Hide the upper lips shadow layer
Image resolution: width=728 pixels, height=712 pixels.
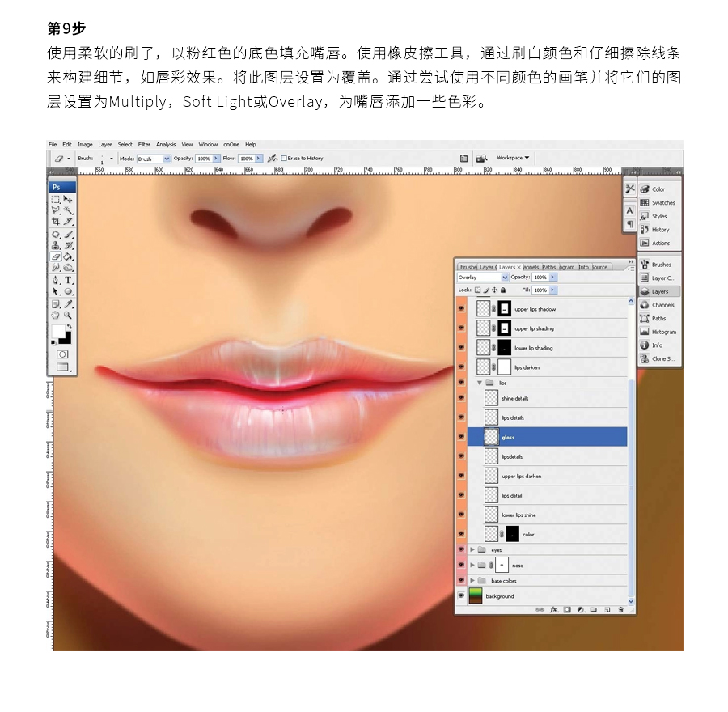(462, 309)
